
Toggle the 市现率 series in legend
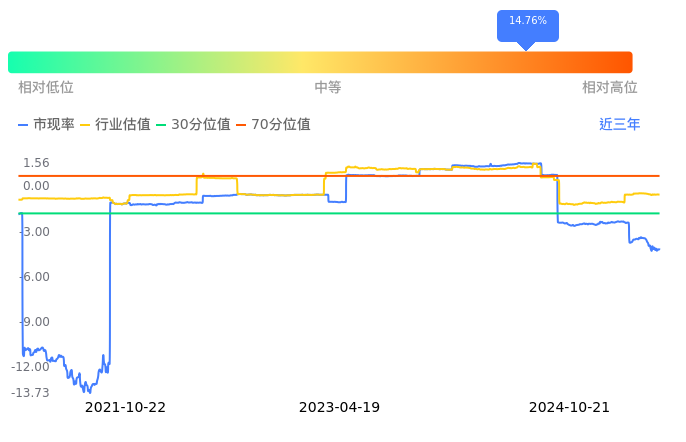pos(47,125)
